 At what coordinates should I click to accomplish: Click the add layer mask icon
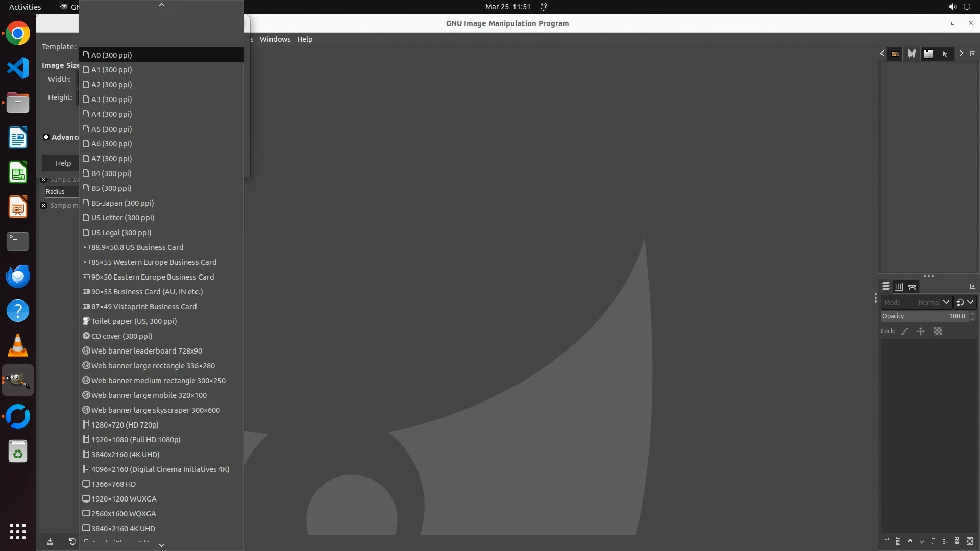coord(957,542)
